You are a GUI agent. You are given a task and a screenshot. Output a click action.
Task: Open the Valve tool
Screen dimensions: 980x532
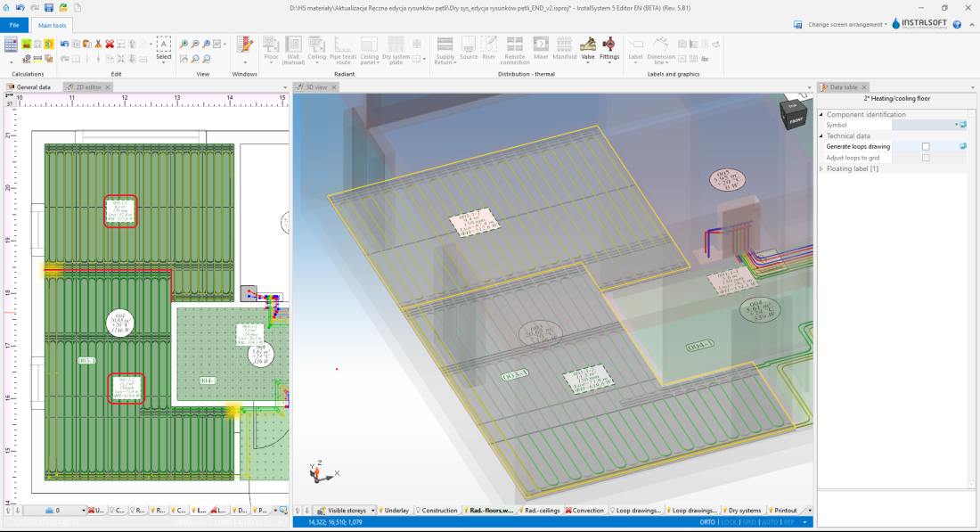(x=588, y=49)
